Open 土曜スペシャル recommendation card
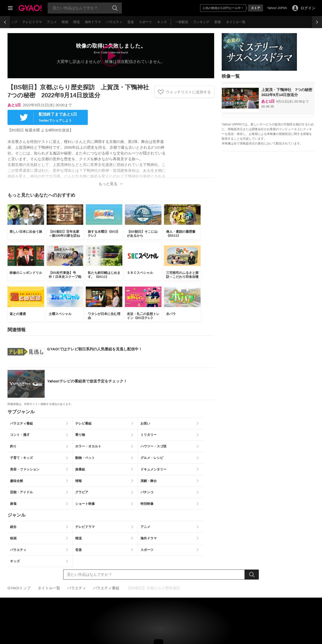This screenshot has width=322, height=644. tap(65, 302)
